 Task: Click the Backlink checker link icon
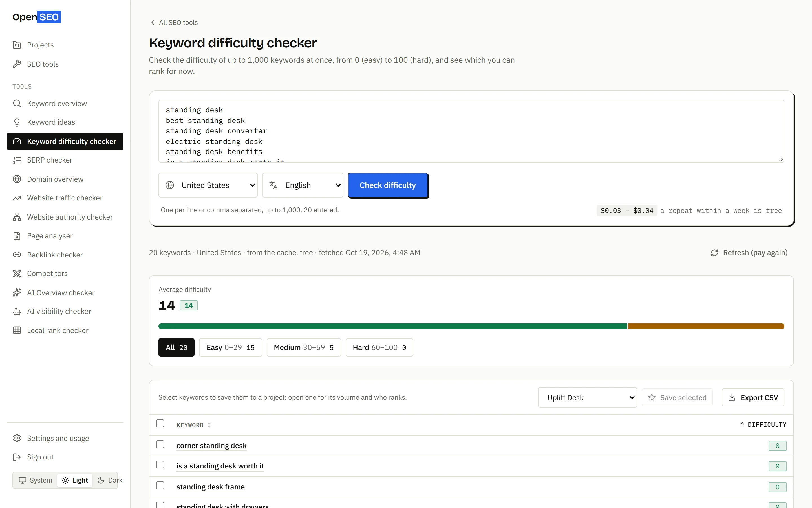17,255
